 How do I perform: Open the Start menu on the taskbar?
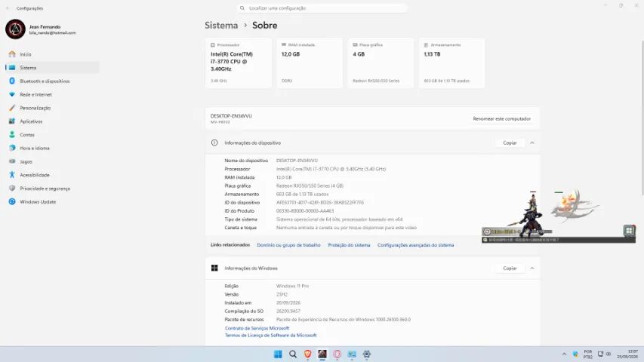[278, 354]
